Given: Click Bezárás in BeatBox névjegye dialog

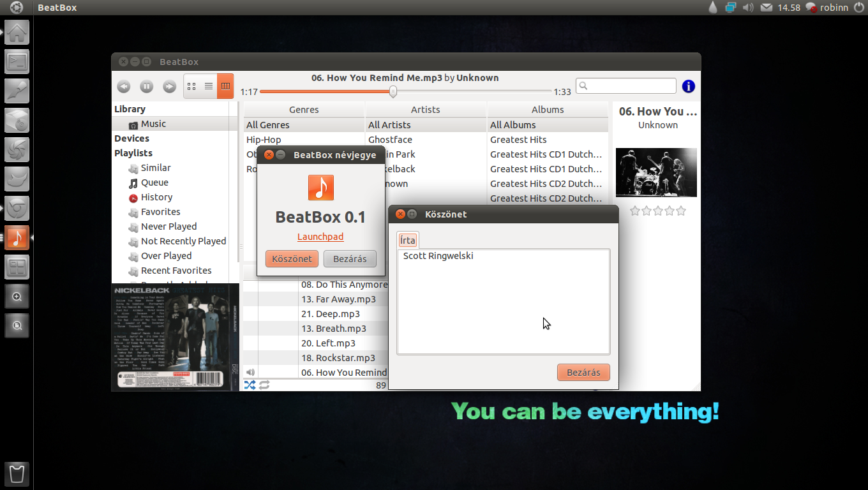Looking at the screenshot, I should pos(350,258).
